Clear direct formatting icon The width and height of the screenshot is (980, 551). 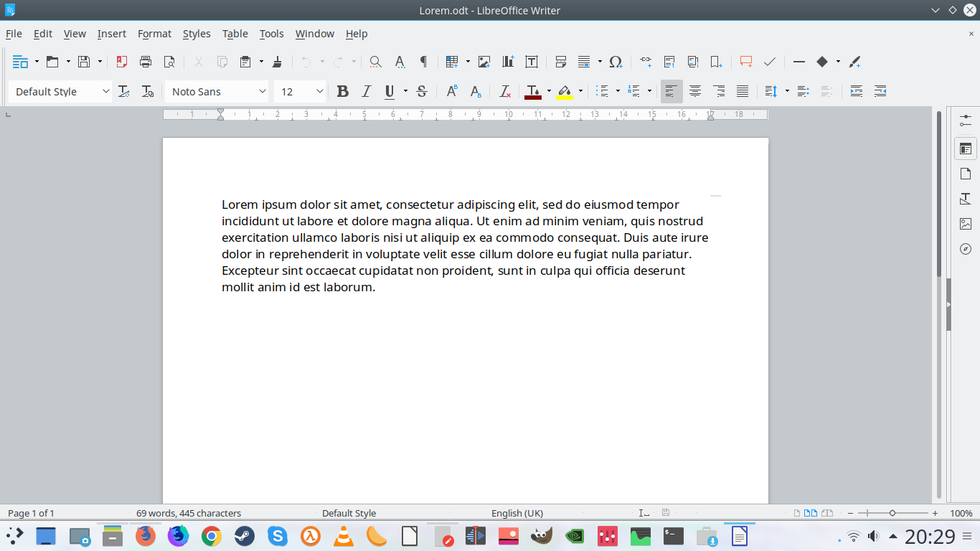pyautogui.click(x=505, y=91)
